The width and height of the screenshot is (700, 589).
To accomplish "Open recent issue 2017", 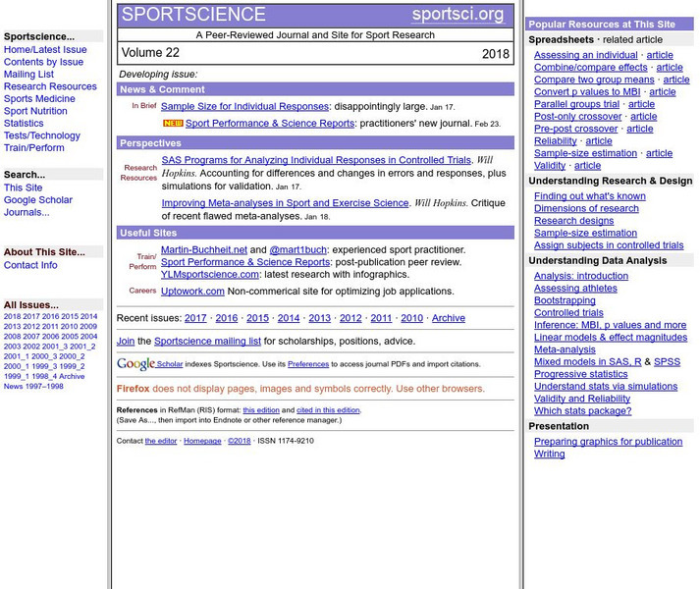I will pyautogui.click(x=195, y=318).
